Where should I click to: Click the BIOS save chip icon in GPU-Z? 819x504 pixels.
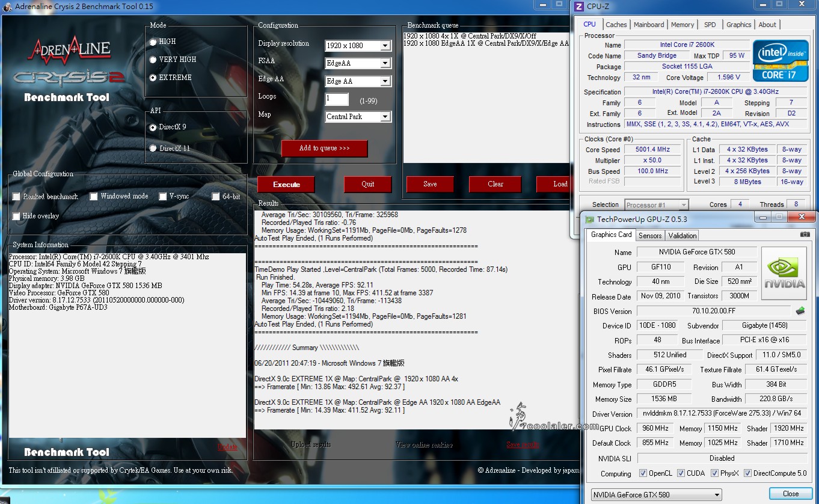[x=800, y=311]
